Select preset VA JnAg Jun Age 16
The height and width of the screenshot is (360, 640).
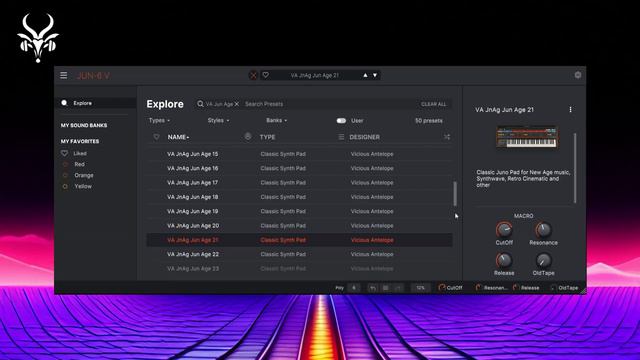pyautogui.click(x=300, y=168)
